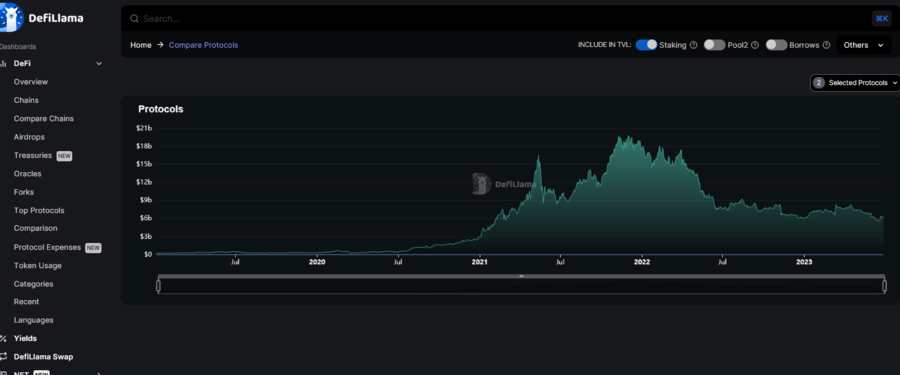Image resolution: width=900 pixels, height=375 pixels.
Task: Click the Protocols chart heading
Action: click(x=161, y=109)
